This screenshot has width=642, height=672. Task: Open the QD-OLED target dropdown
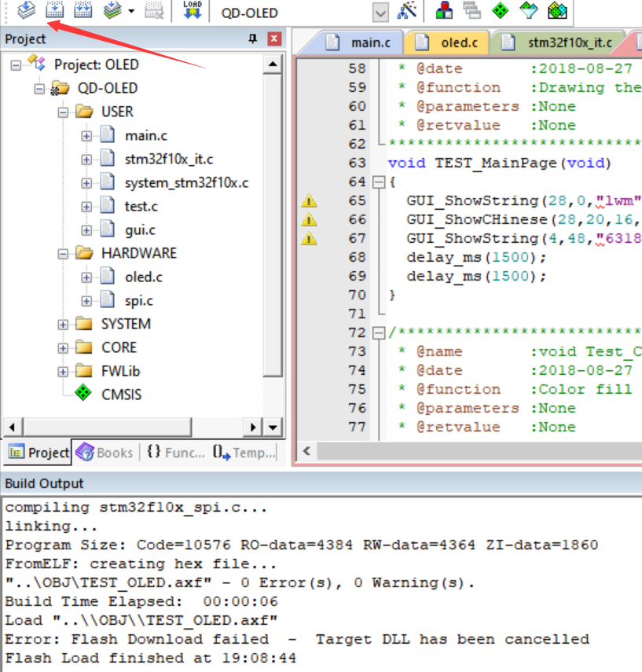pos(380,13)
